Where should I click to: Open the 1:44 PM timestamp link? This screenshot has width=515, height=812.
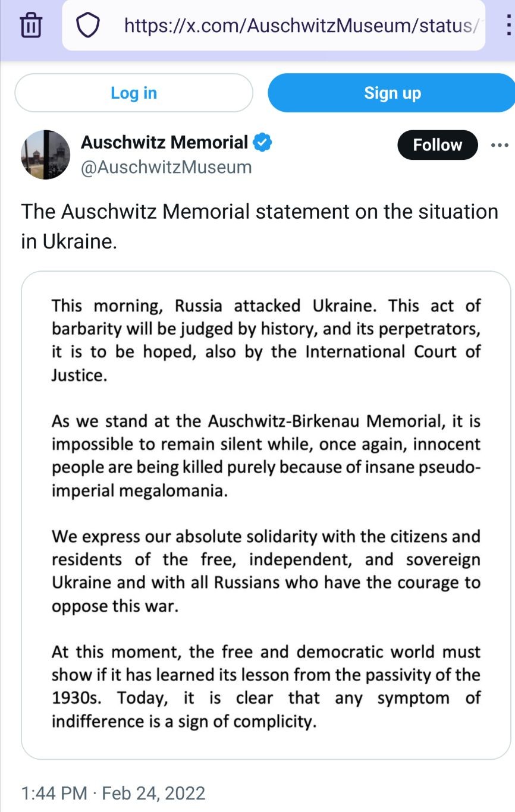(x=54, y=793)
